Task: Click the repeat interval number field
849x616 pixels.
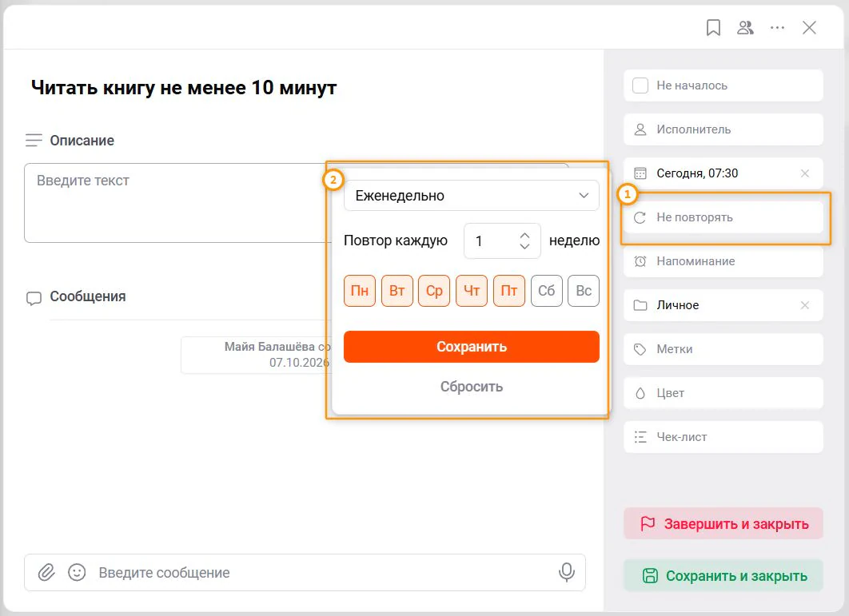Action: pyautogui.click(x=502, y=240)
